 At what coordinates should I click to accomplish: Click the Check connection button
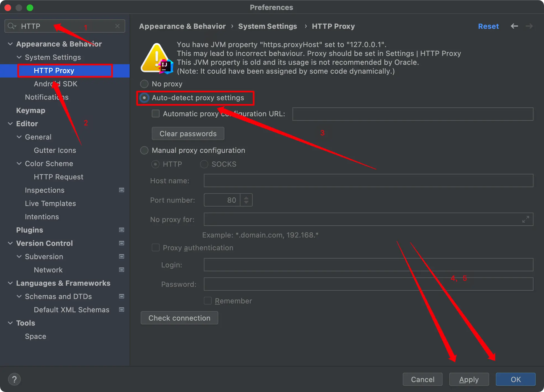point(179,318)
